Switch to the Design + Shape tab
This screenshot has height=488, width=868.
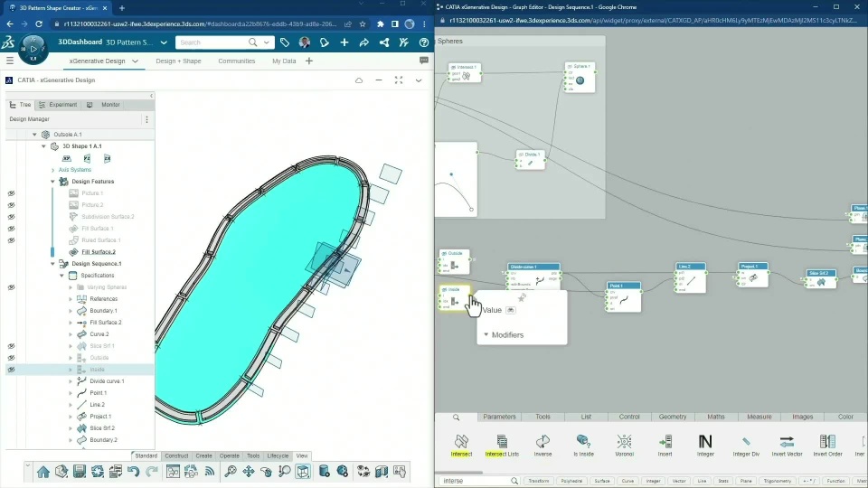coord(178,61)
